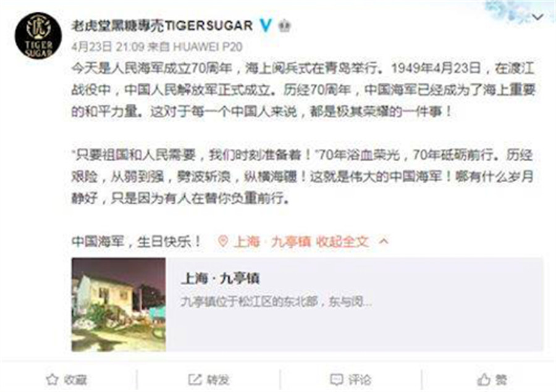Collapse post with 收起全文

(342, 242)
